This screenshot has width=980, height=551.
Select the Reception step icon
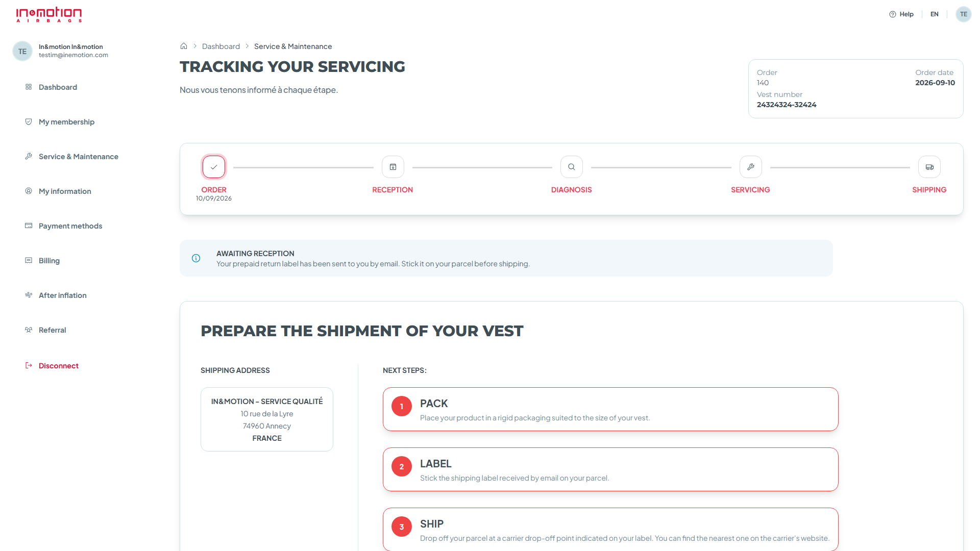pos(393,167)
